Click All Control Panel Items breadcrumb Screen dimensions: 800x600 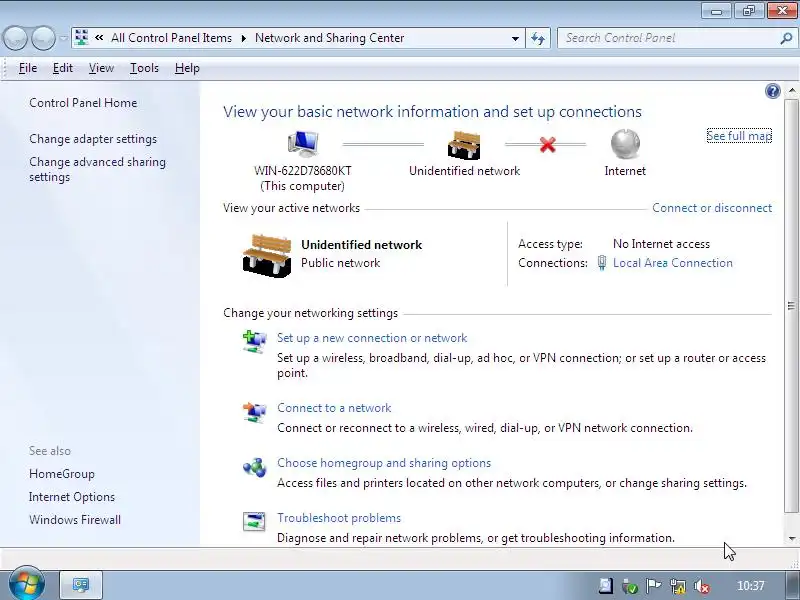[171, 38]
